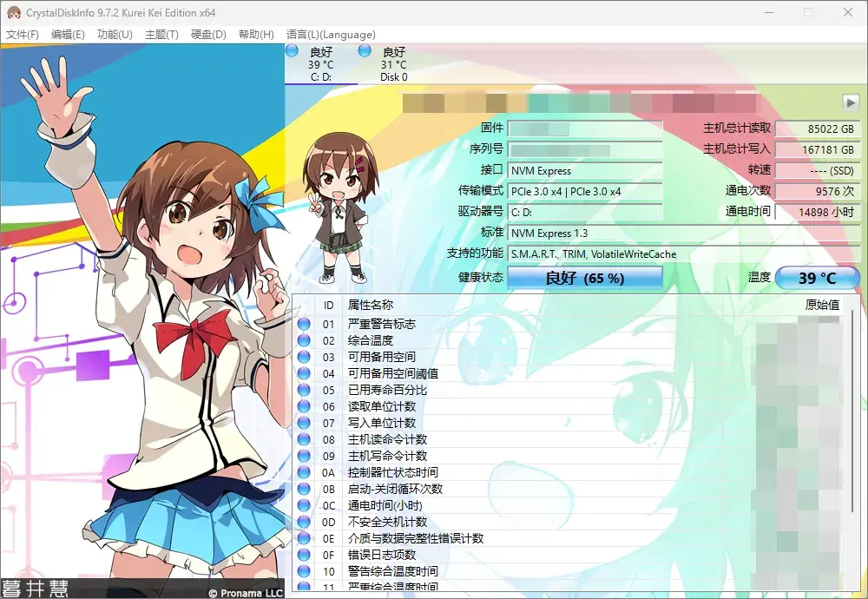Click the 原始值 column header
This screenshot has width=868, height=599.
[x=822, y=305]
